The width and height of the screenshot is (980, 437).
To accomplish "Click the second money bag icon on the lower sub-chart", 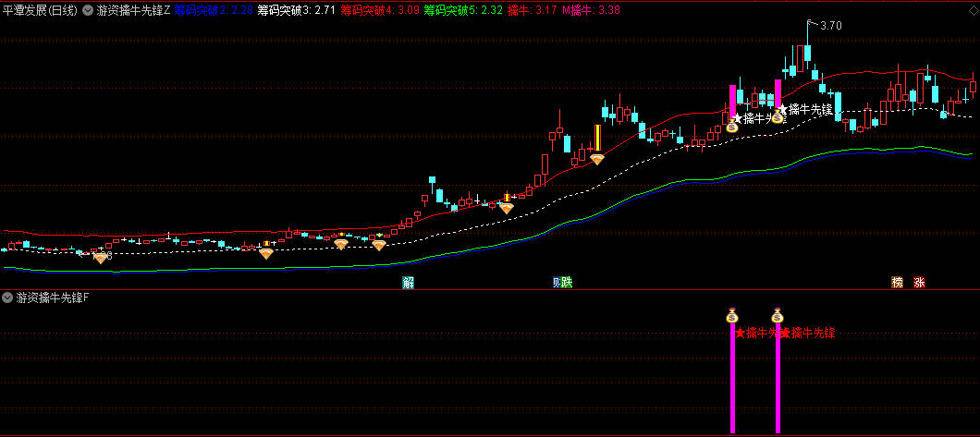I will point(778,315).
